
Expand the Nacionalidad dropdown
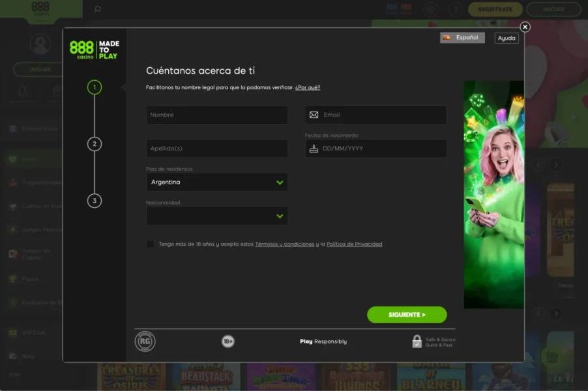click(216, 216)
